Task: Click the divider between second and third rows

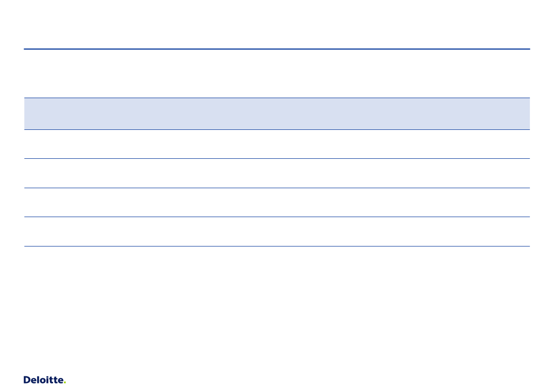Action: click(277, 188)
